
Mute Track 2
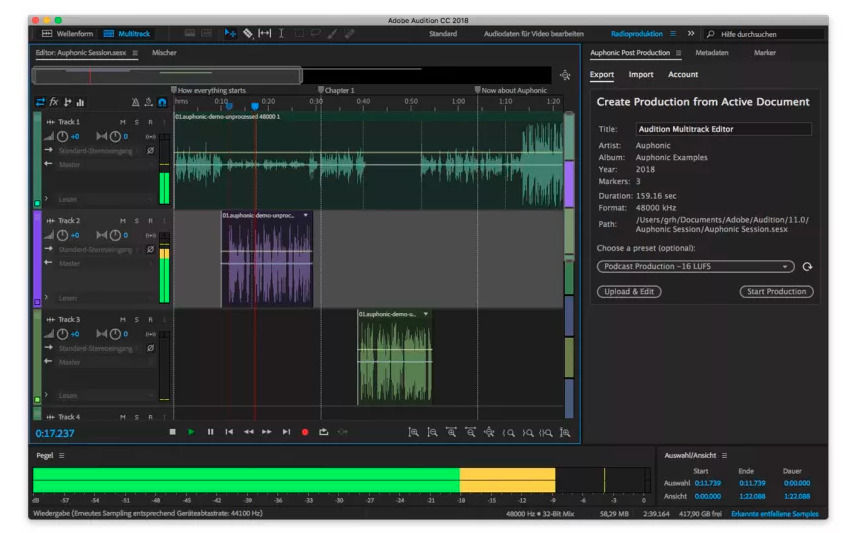(x=123, y=221)
